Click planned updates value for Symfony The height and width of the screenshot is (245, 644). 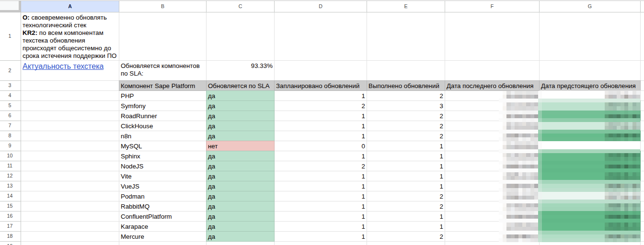click(321, 106)
